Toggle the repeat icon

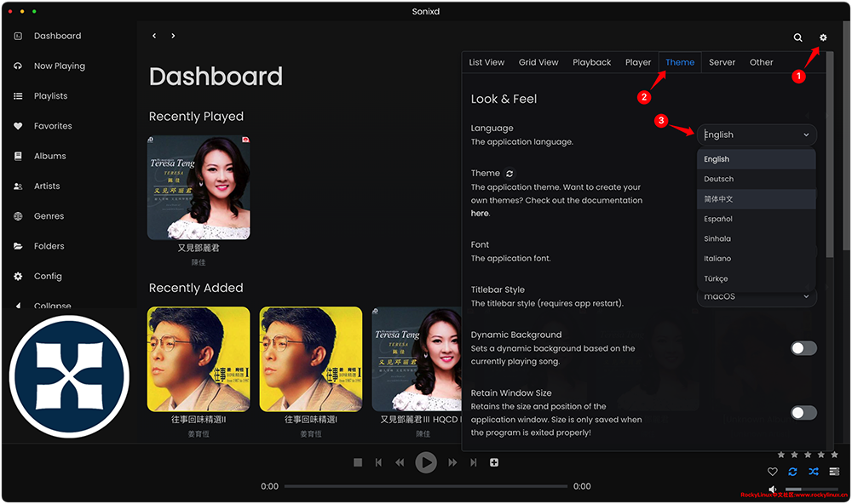click(x=793, y=472)
